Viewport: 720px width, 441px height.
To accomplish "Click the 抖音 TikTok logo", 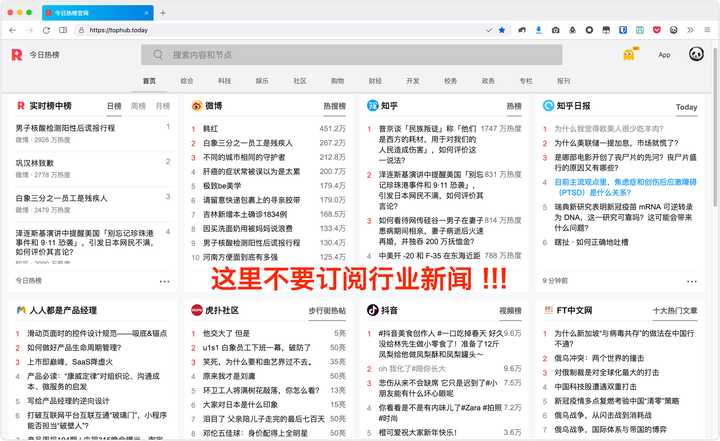I will pyautogui.click(x=372, y=310).
